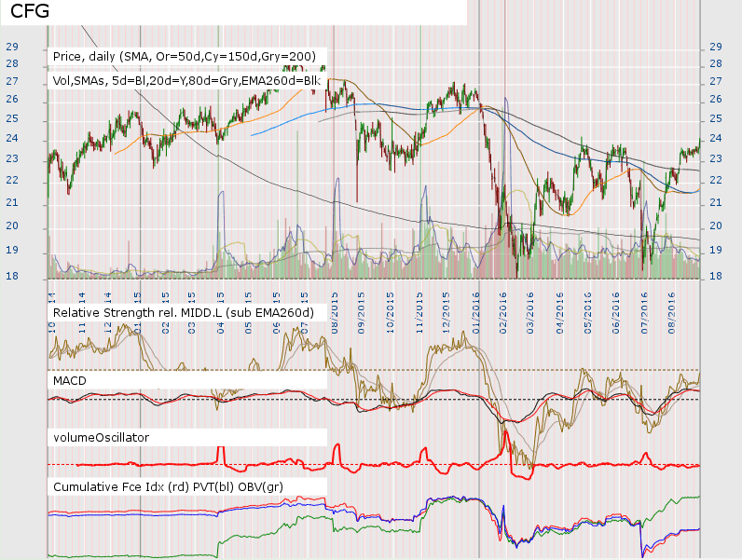Click the Cumulative Fce Idx panel label

[x=168, y=486]
